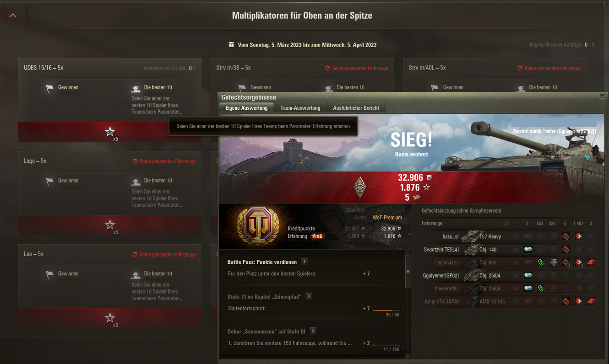Select player Gguiyemer[GP02] in vehicle list

(x=441, y=276)
